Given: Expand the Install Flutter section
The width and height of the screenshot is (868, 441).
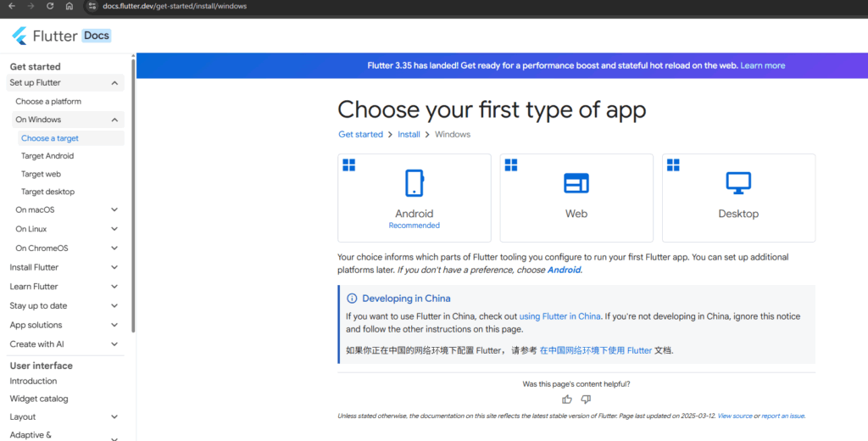Looking at the screenshot, I should 114,267.
